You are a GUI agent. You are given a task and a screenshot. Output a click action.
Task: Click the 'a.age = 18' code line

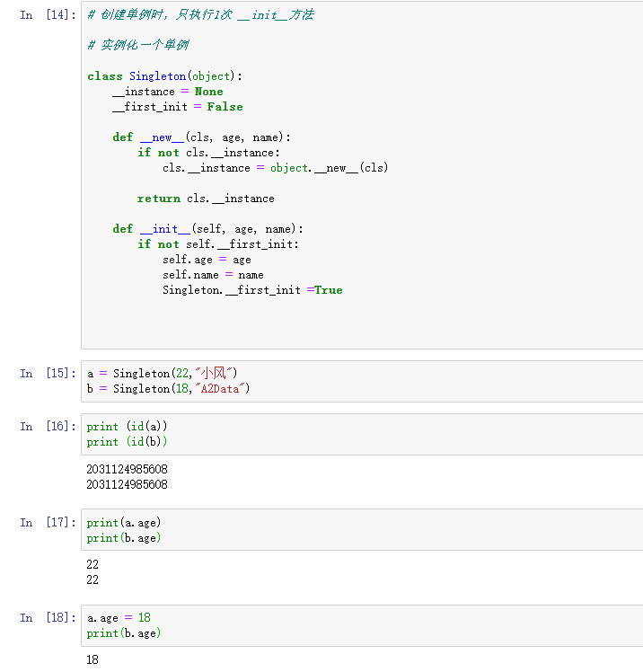pyautogui.click(x=119, y=618)
